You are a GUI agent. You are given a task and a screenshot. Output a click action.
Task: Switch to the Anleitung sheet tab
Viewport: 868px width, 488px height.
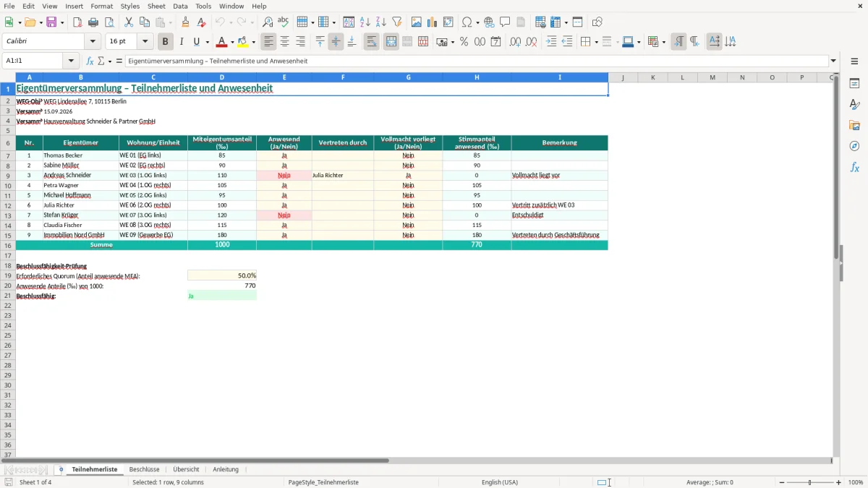click(x=226, y=469)
